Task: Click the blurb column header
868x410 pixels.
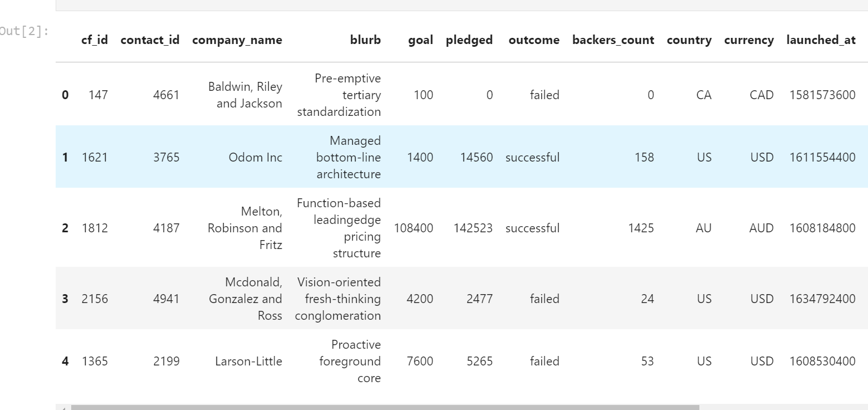Action: (x=366, y=40)
